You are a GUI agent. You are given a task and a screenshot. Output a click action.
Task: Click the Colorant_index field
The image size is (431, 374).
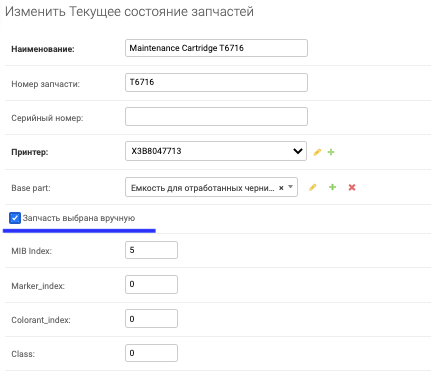click(151, 319)
